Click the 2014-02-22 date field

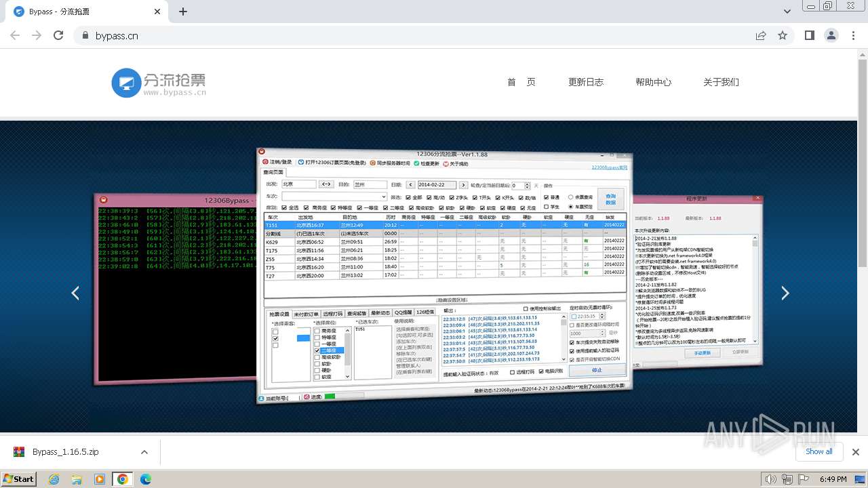pyautogui.click(x=437, y=185)
